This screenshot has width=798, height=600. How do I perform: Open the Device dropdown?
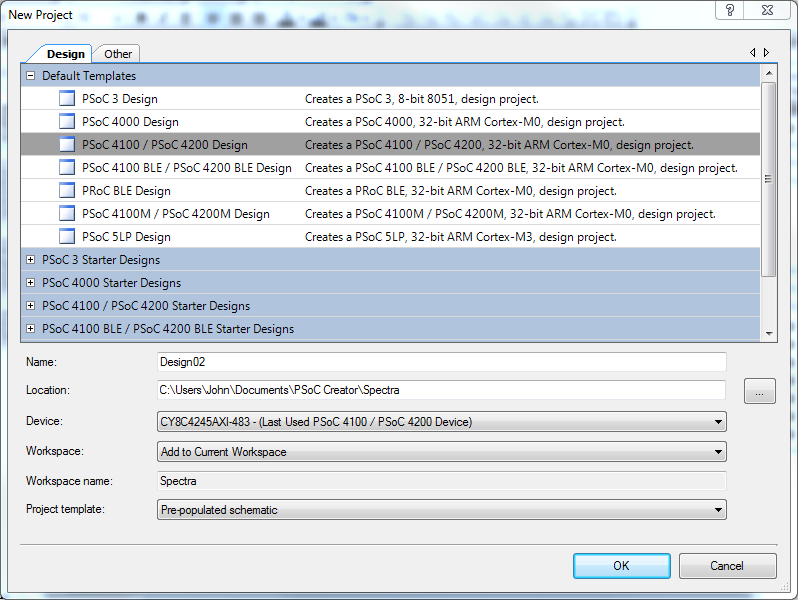442,421
